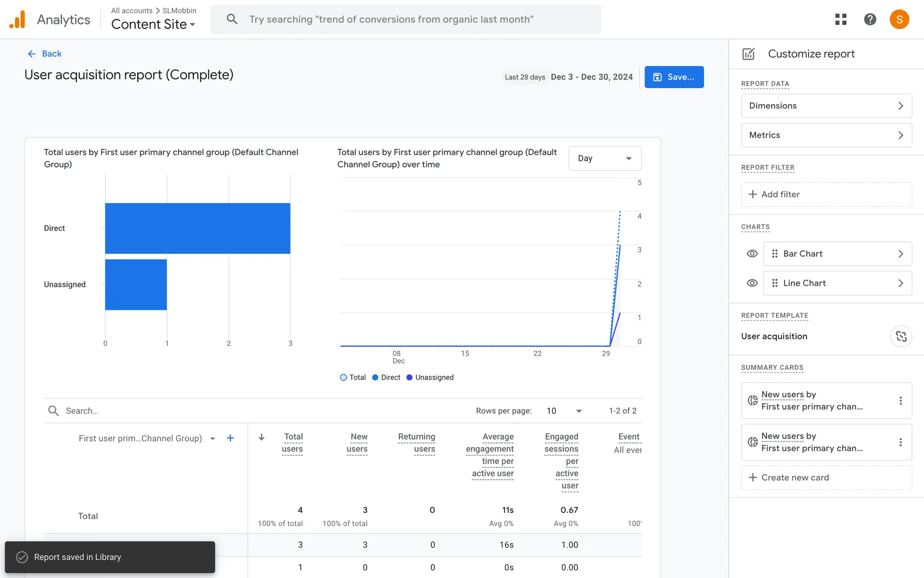Click the unlink report template icon

pyautogui.click(x=901, y=336)
